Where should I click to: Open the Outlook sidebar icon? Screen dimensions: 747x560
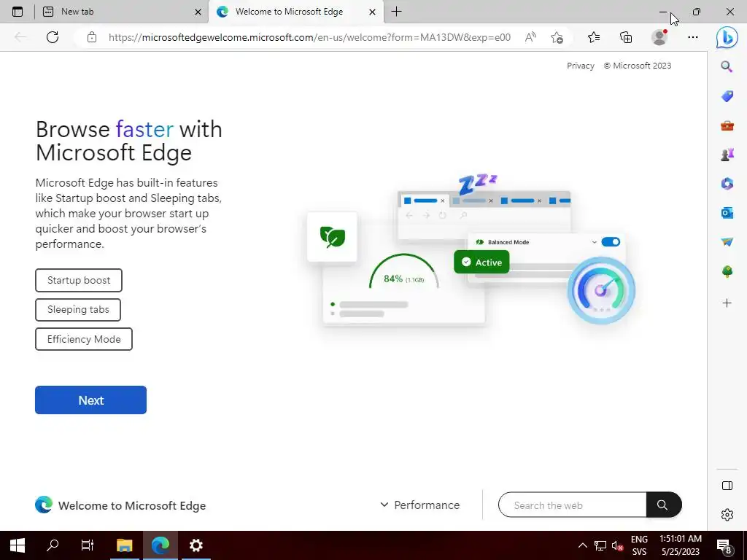pyautogui.click(x=727, y=213)
